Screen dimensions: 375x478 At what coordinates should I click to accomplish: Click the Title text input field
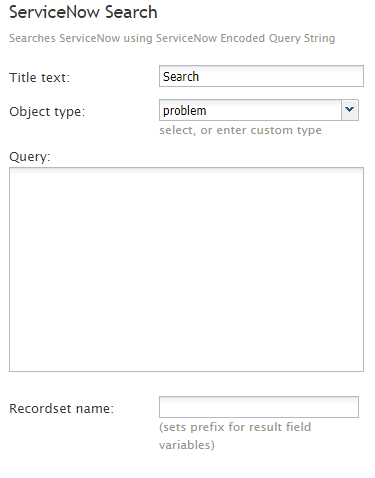[261, 76]
